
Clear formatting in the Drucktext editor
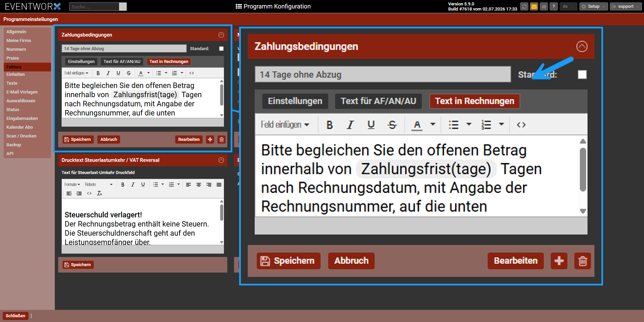coord(99,193)
